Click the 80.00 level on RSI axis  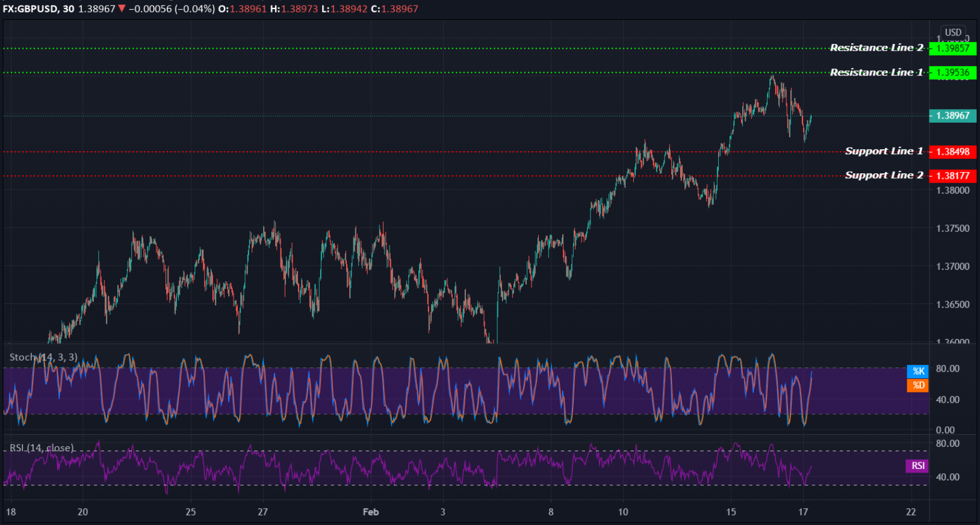[x=947, y=444]
